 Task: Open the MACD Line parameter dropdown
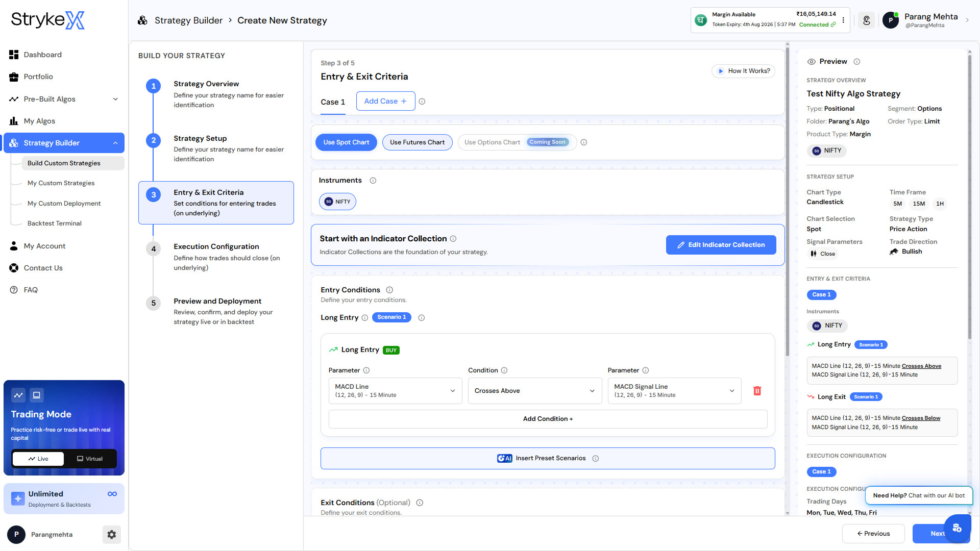[x=395, y=391]
